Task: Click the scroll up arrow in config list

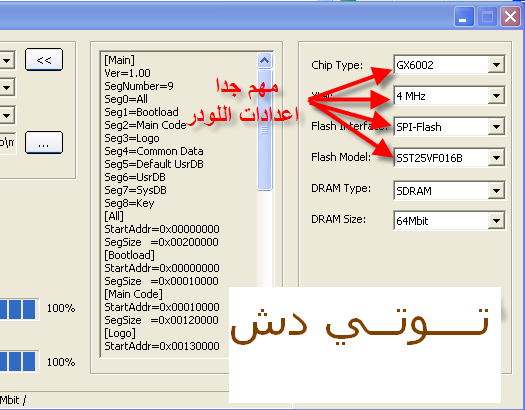Action: click(265, 61)
